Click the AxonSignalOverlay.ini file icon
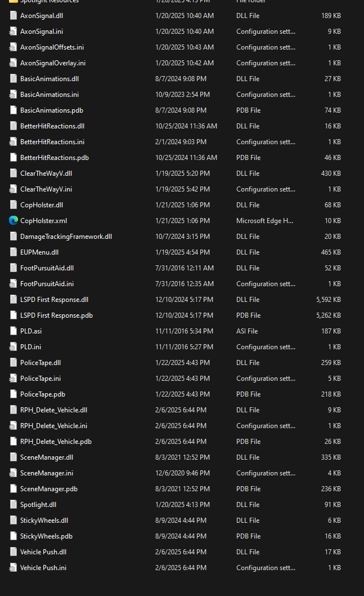Image resolution: width=364 pixels, height=596 pixels. pos(14,63)
